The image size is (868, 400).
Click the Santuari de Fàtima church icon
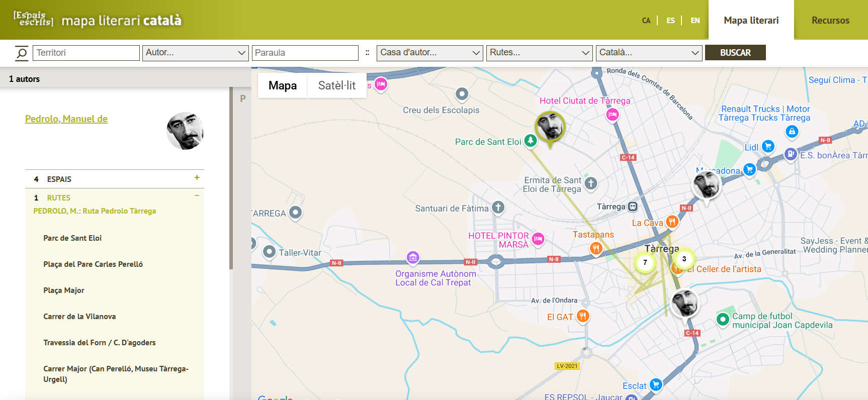[x=498, y=207]
